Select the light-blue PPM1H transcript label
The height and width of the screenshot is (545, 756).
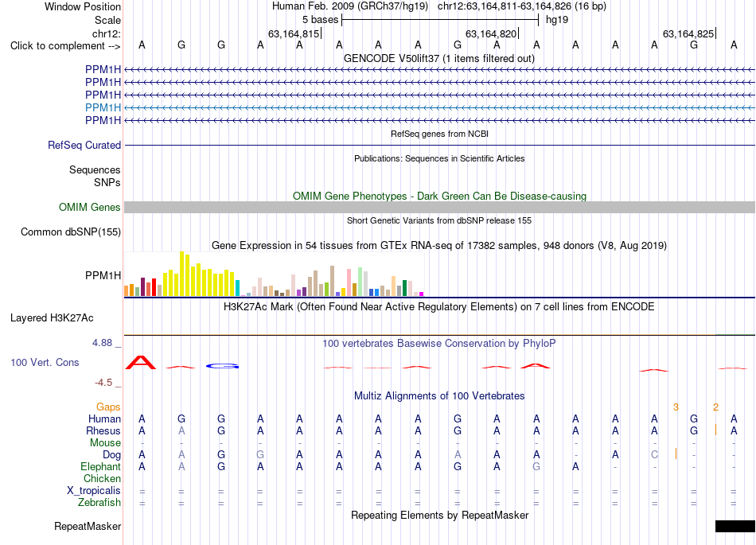pos(103,107)
